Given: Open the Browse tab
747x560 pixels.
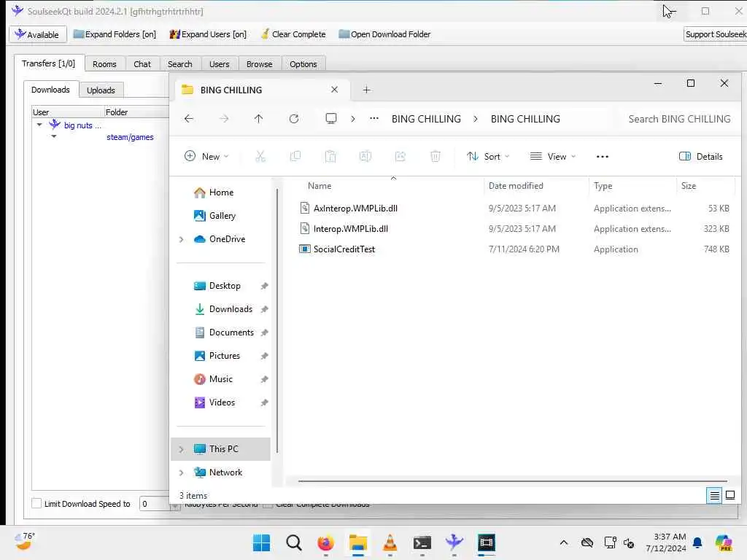Looking at the screenshot, I should point(259,64).
